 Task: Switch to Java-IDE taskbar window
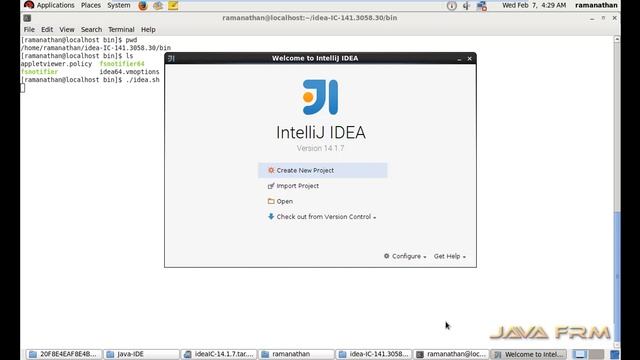141,354
